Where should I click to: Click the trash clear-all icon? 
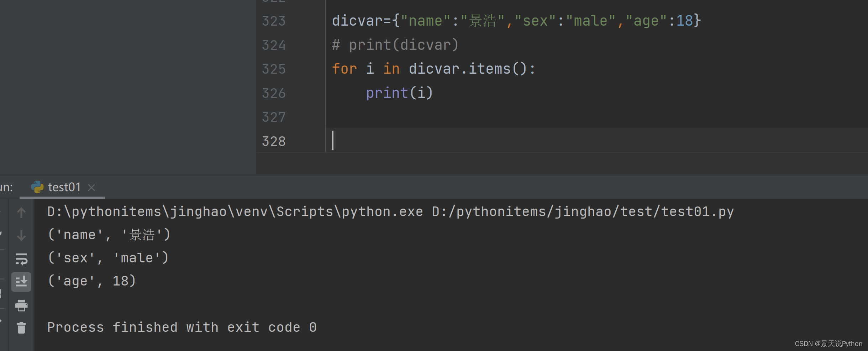click(21, 328)
